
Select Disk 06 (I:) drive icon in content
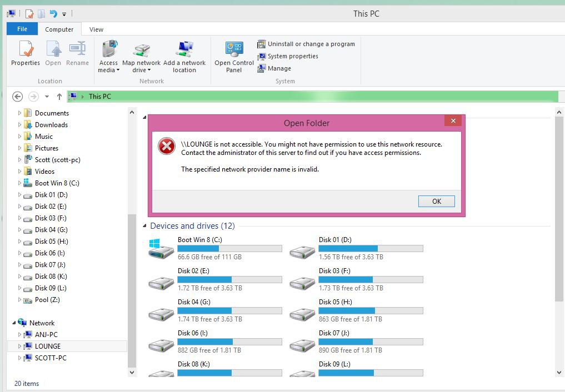click(161, 345)
